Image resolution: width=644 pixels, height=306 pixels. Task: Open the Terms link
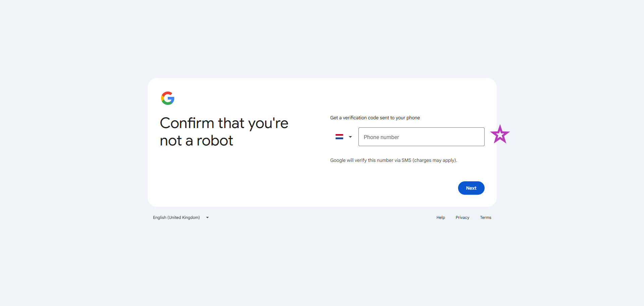pos(485,218)
